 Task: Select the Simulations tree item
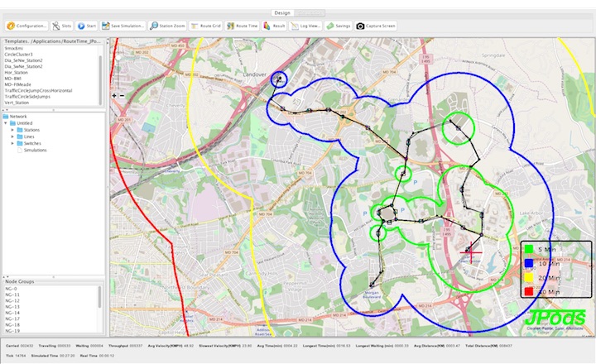[35, 150]
